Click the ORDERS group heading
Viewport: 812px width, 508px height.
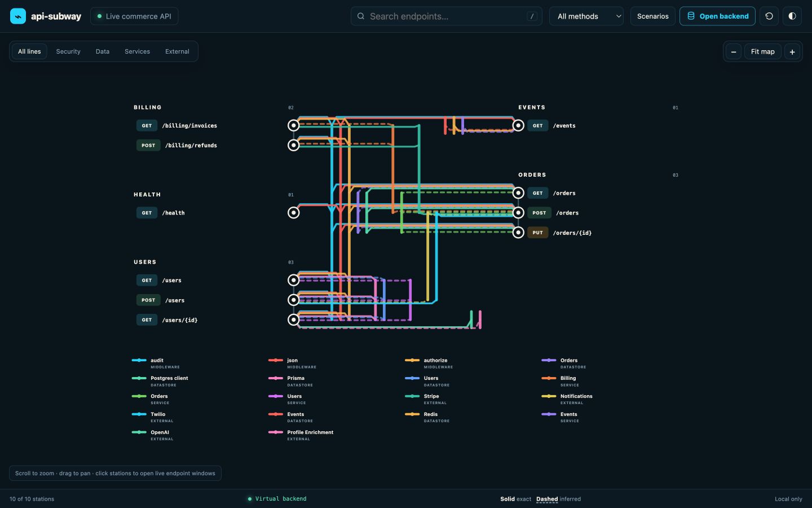tap(532, 175)
